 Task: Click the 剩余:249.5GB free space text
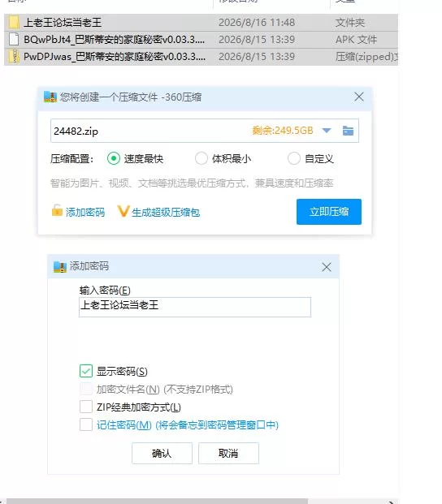[x=283, y=131]
